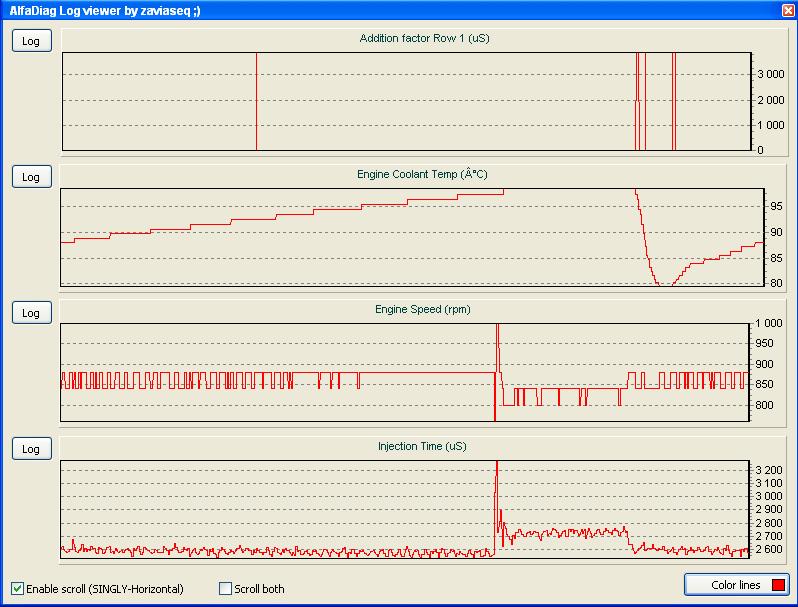
Task: Click the coolant temperature dip near 80 degrees
Action: pos(662,283)
